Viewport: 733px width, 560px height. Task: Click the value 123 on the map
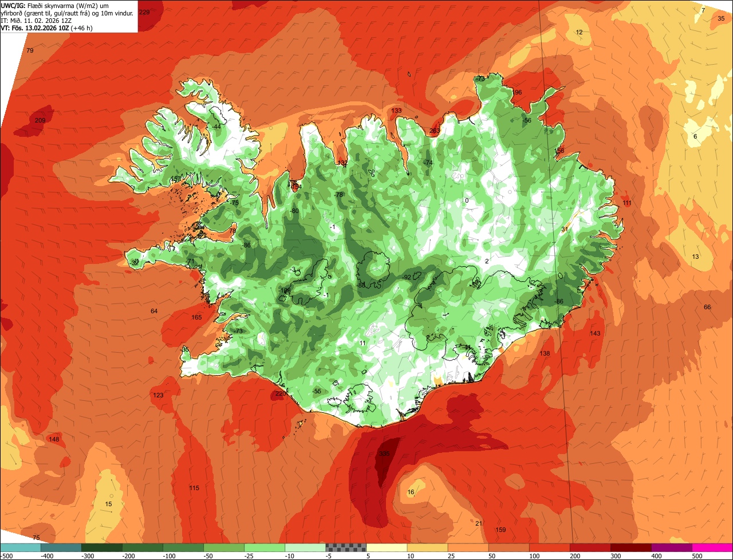pyautogui.click(x=158, y=396)
